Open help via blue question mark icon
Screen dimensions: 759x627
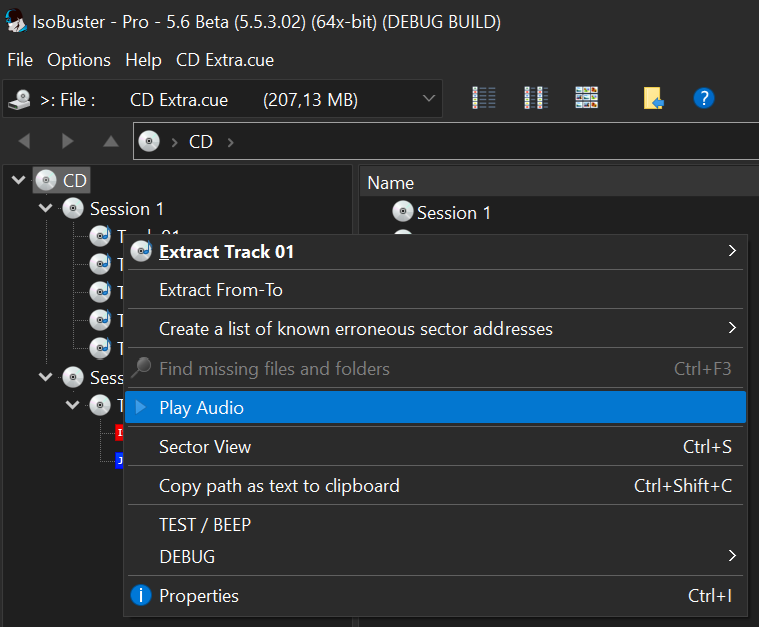(x=704, y=98)
